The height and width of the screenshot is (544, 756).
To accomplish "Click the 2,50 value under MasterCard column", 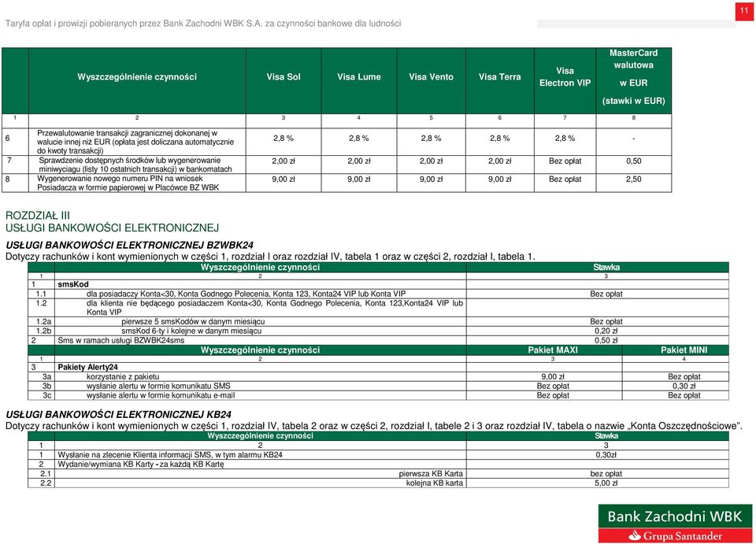I will tap(633, 179).
